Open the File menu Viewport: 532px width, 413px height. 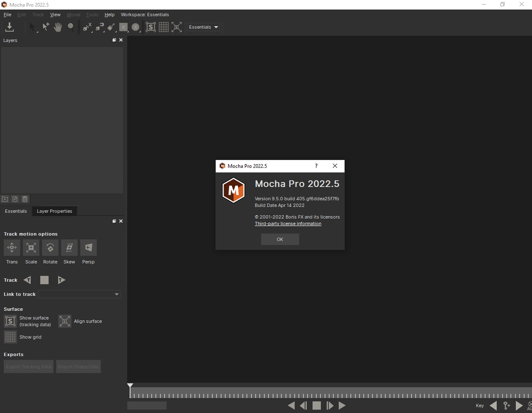(7, 14)
